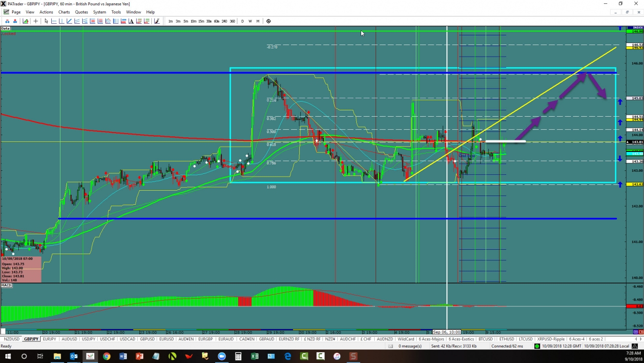This screenshot has width=644, height=363.
Task: Open the chart indicators icon
Action: click(x=25, y=21)
